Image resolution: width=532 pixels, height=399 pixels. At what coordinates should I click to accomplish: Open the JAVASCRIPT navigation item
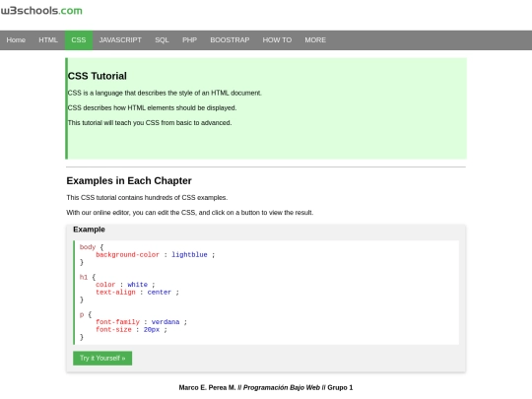click(x=120, y=40)
